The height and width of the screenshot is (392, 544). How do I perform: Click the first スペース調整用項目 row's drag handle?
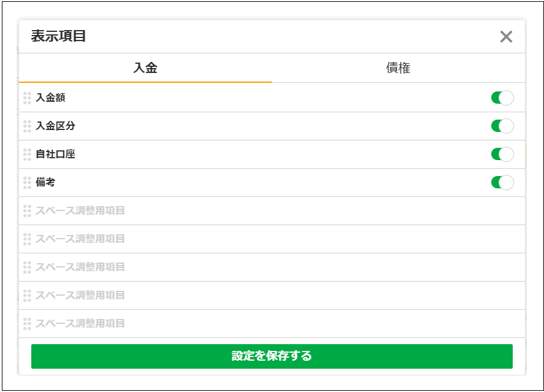(27, 211)
